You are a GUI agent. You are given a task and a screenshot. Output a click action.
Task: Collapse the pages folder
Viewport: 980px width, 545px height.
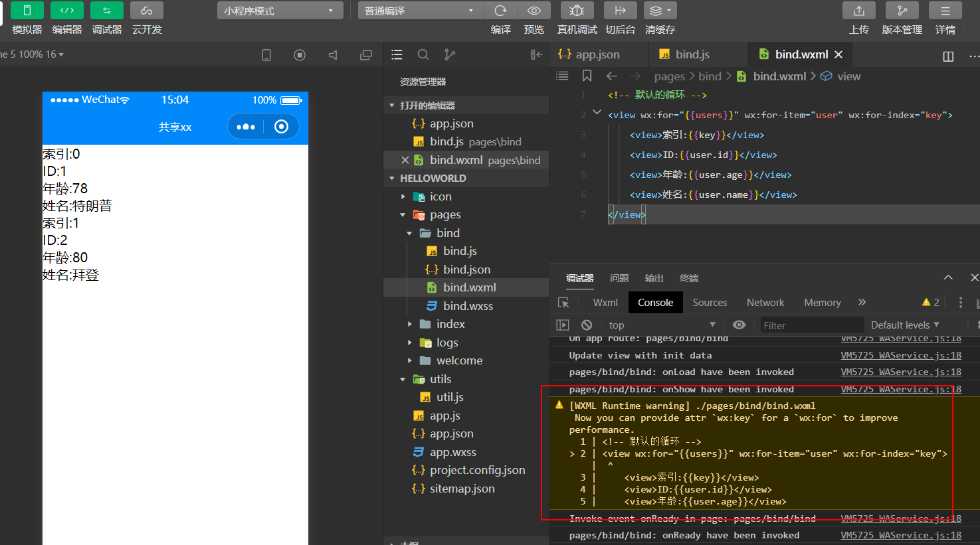pos(403,215)
